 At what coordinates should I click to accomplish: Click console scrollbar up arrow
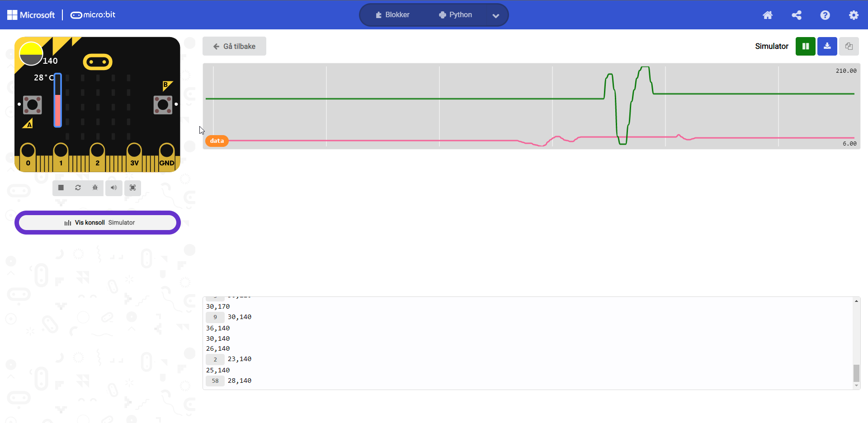(856, 301)
